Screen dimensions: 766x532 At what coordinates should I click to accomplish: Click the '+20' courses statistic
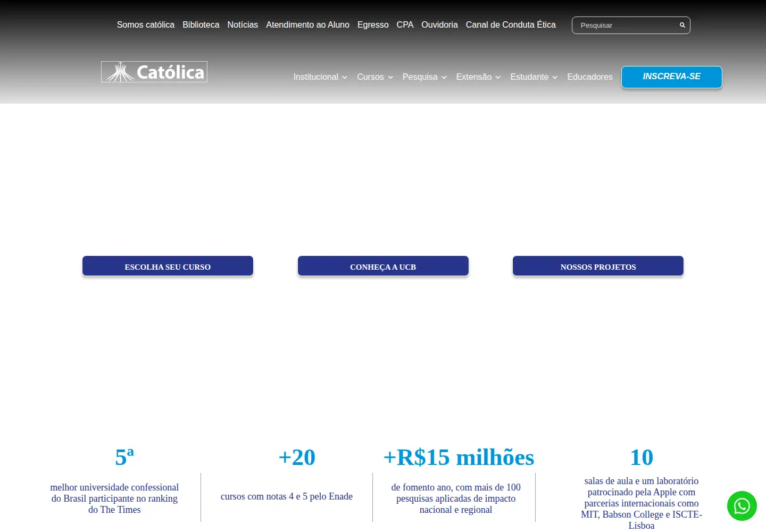pos(297,457)
